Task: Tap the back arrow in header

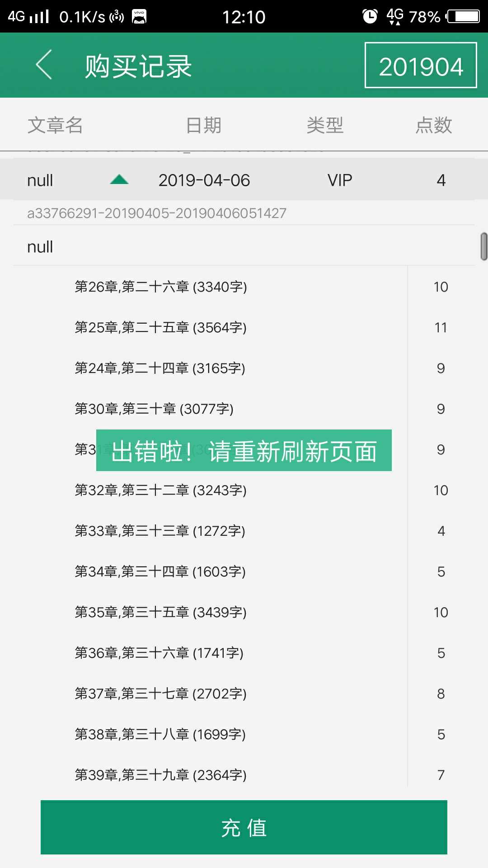Action: pos(44,65)
